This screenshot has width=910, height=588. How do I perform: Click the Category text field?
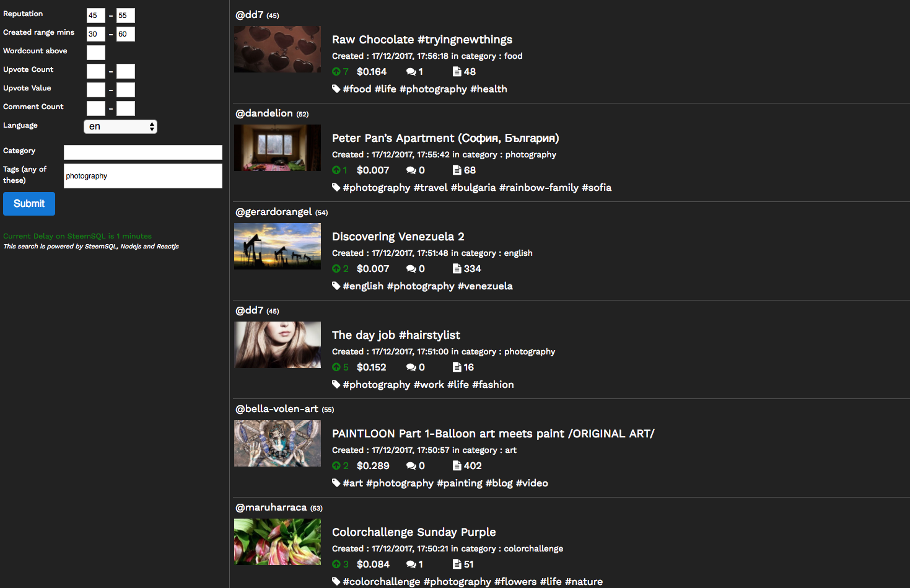point(143,152)
